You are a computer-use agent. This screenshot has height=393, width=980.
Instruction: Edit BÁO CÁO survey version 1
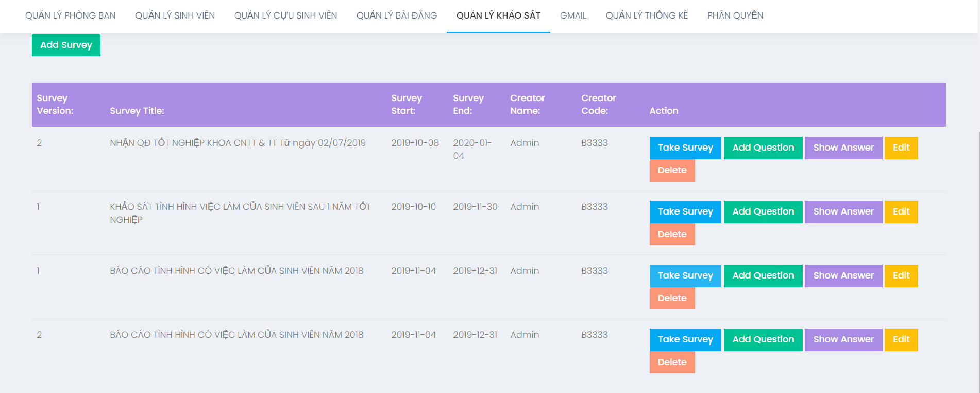[x=901, y=275]
